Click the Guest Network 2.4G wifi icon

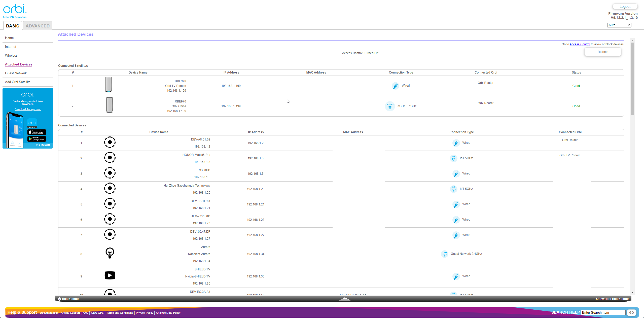(x=444, y=254)
